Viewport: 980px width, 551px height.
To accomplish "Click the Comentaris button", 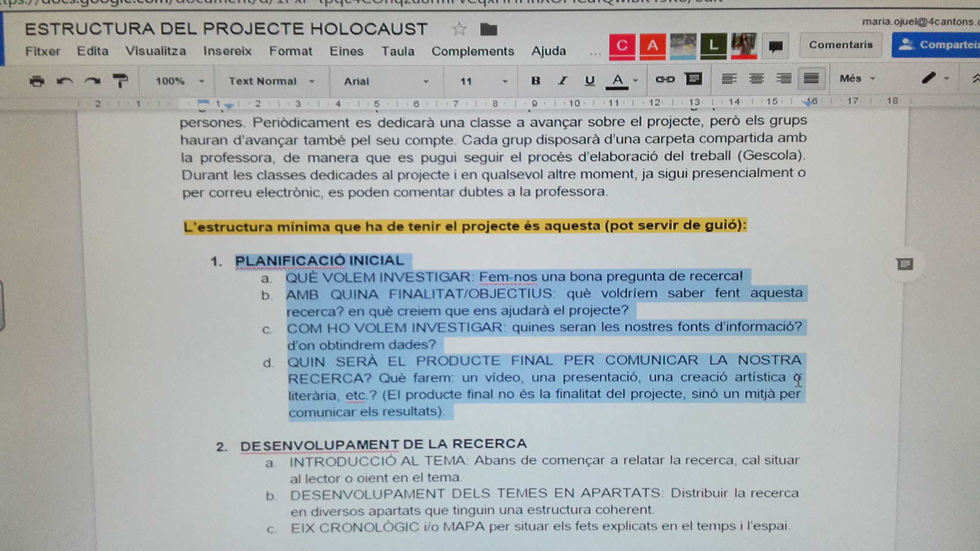I will pos(841,45).
